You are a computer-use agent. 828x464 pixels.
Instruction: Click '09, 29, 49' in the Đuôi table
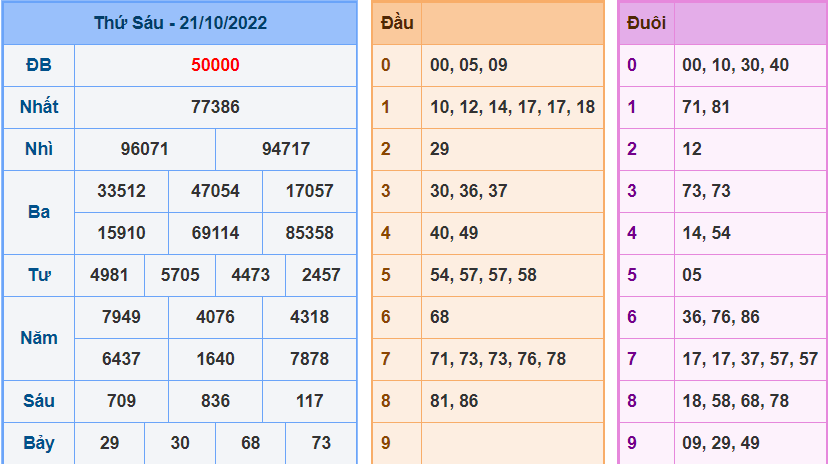tap(721, 443)
